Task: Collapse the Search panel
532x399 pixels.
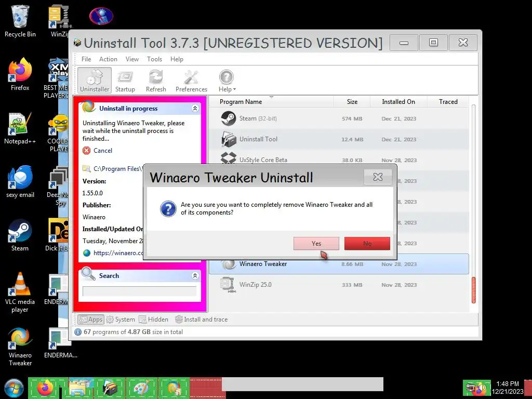Action: coord(195,275)
